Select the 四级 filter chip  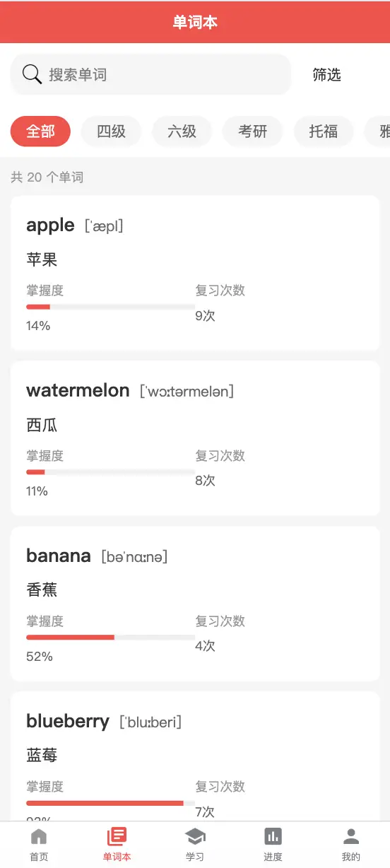tap(111, 131)
